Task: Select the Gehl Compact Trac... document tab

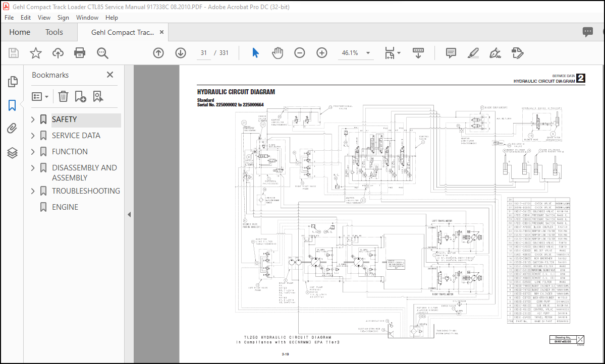Action: tap(122, 32)
